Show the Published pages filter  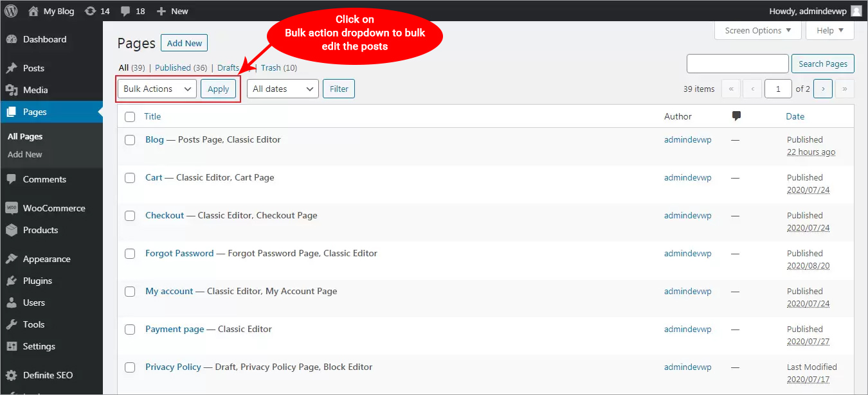pyautogui.click(x=173, y=67)
